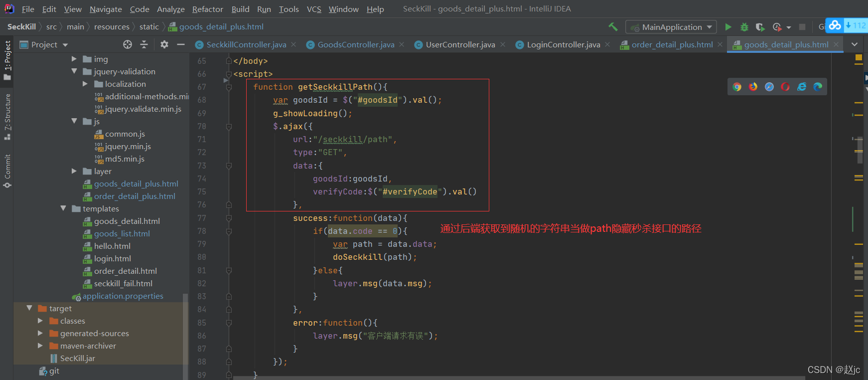
Task: Toggle fold marker at line 67
Action: tap(229, 87)
